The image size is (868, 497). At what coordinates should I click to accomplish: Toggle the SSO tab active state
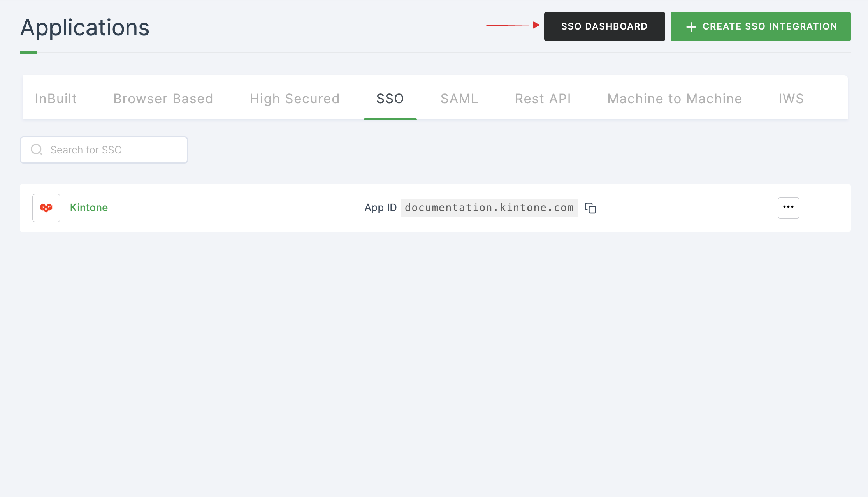tap(390, 99)
